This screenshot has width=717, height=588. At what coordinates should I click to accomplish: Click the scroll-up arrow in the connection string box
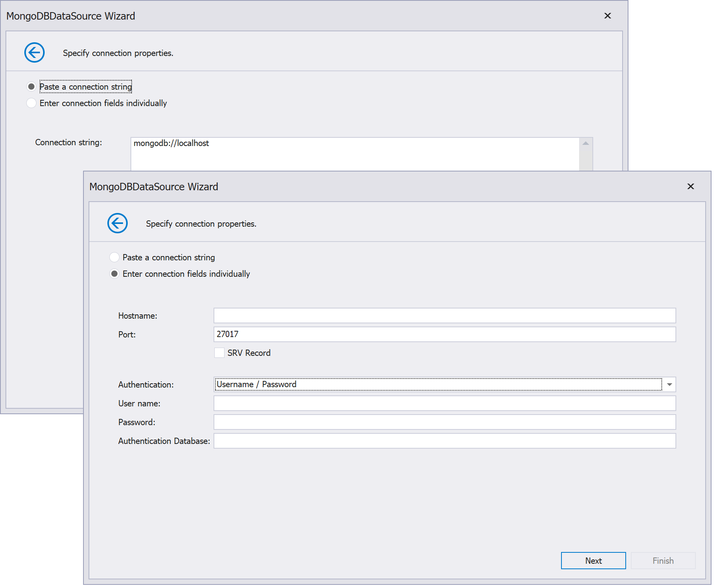click(586, 143)
